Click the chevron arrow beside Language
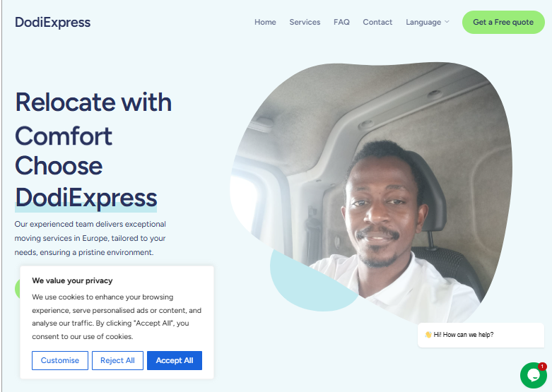Screen dimensions: 552x392 click(447, 22)
